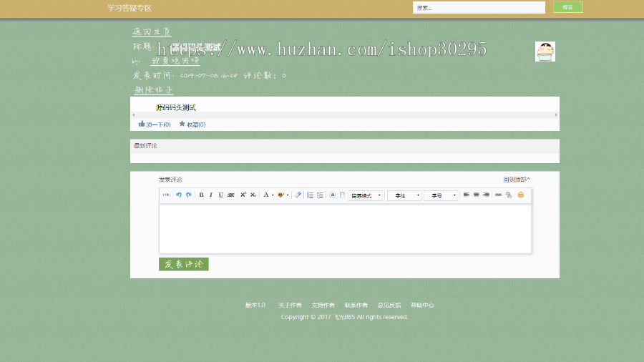644x362 pixels.
Task: Apply text highlight background color
Action: click(281, 195)
